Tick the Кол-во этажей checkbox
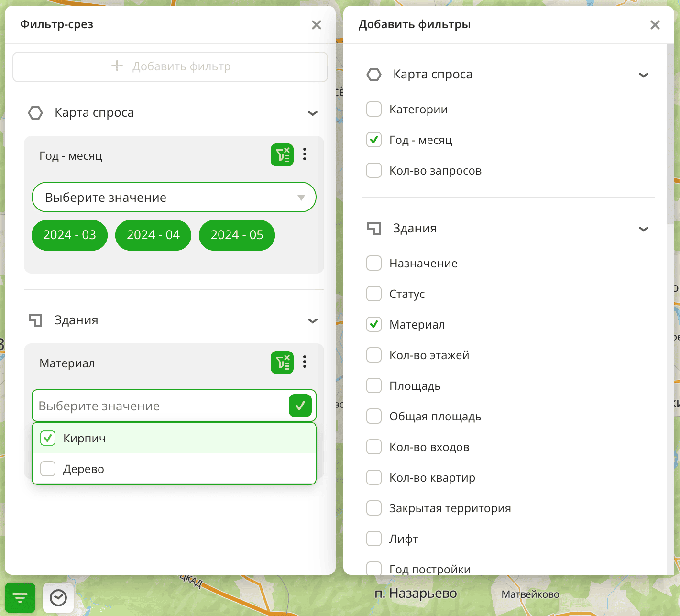680x616 pixels. [374, 355]
